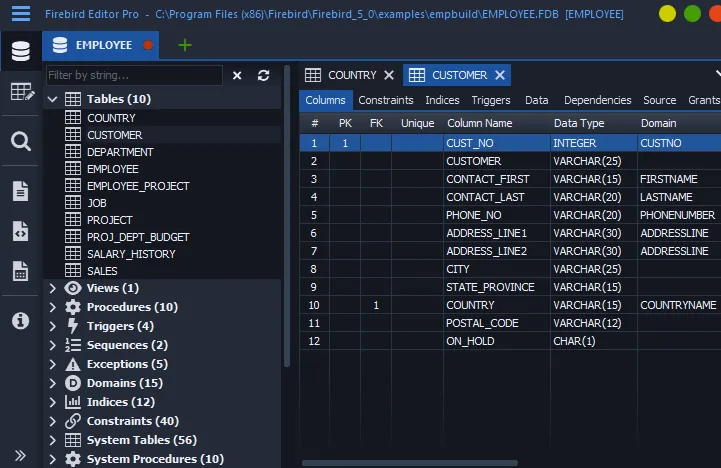Open the COUNTRY table tab
Viewport: 721px width, 468px height.
point(352,75)
